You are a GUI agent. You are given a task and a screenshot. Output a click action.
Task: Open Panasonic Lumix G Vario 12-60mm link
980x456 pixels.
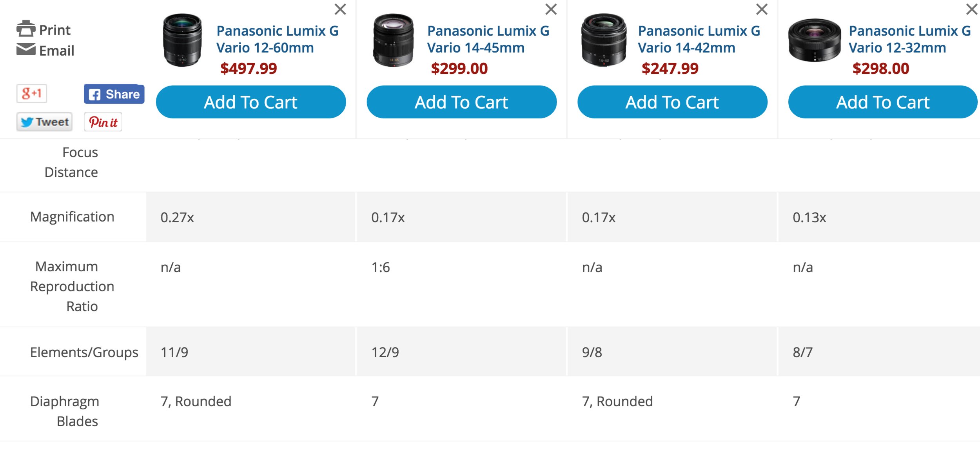tap(277, 39)
